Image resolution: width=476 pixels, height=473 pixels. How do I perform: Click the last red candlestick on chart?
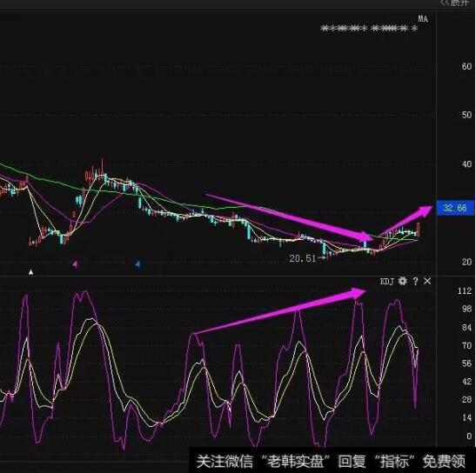point(419,230)
